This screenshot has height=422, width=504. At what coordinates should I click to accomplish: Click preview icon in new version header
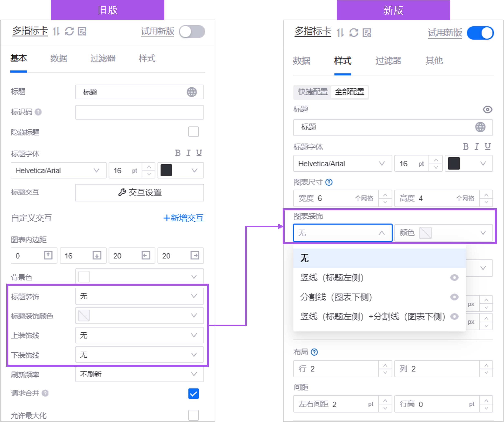[x=367, y=33]
